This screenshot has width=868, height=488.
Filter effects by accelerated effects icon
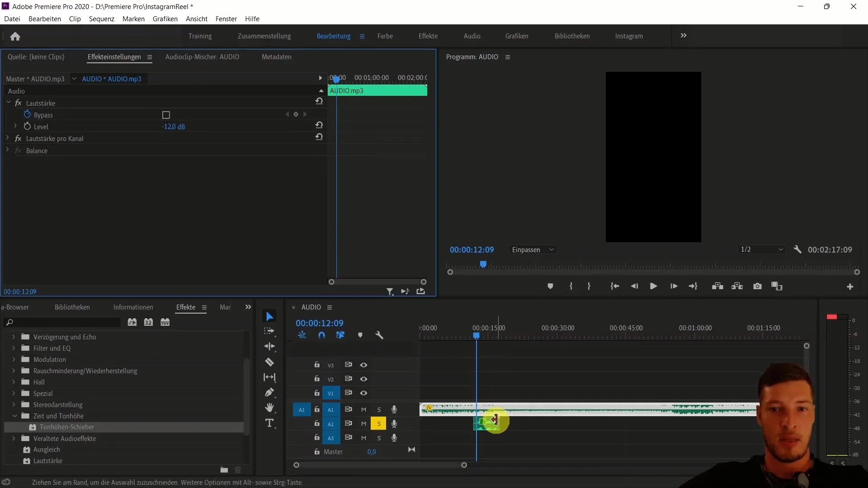pyautogui.click(x=132, y=322)
